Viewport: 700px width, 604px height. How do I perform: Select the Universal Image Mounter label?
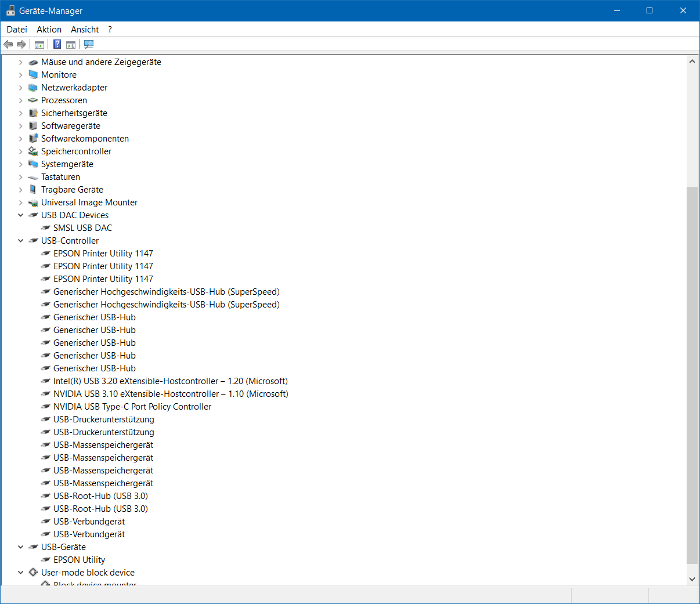[x=89, y=202]
